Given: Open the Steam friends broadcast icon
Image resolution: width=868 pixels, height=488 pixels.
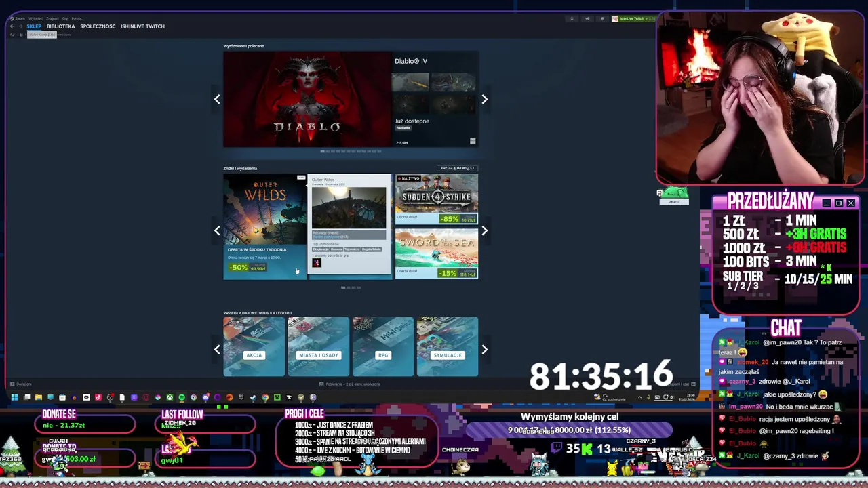Looking at the screenshot, I should point(572,19).
